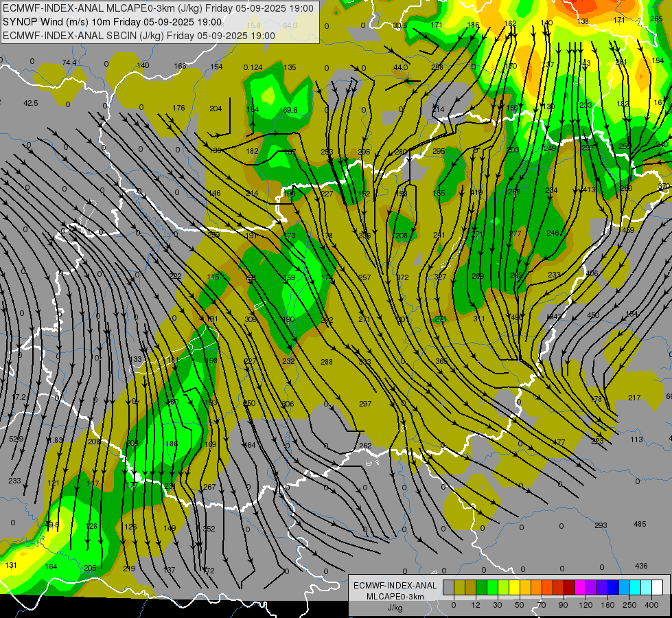672x618 pixels.
Task: Click the cyan legend swatch
Action: point(636,588)
